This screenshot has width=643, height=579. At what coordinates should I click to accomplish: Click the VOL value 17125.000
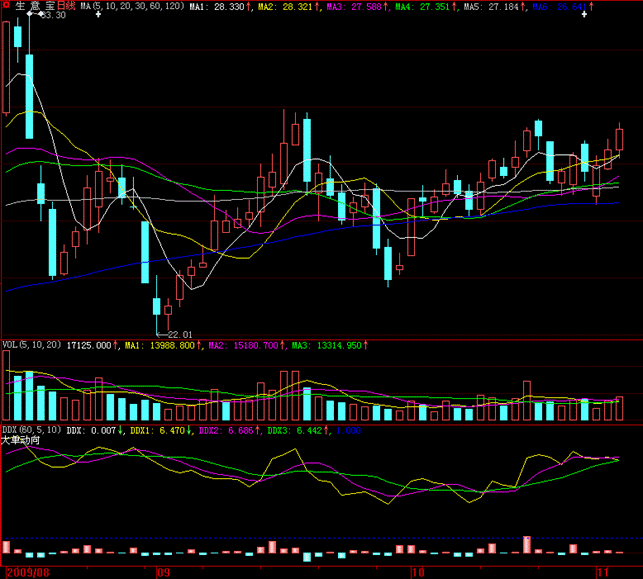click(88, 345)
